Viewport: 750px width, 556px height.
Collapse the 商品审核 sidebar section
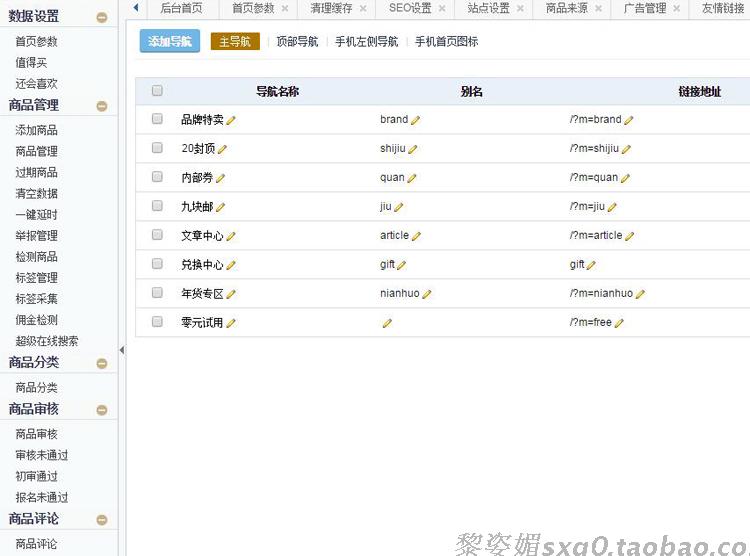pos(102,410)
